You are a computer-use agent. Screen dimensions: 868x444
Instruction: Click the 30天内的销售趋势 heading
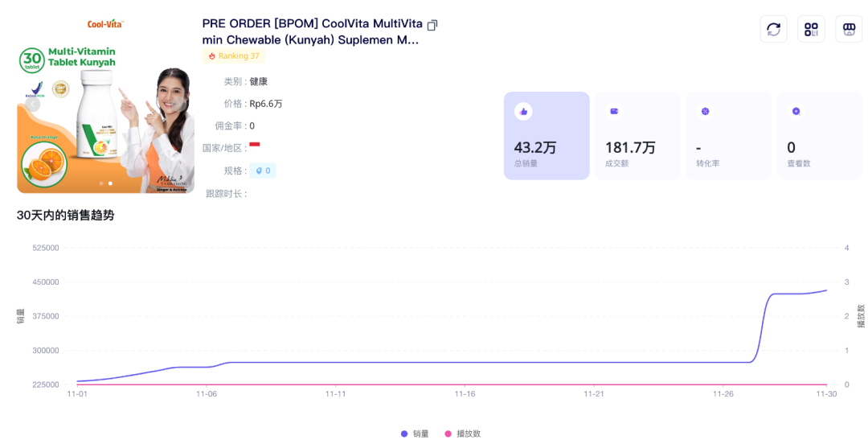[x=65, y=216]
